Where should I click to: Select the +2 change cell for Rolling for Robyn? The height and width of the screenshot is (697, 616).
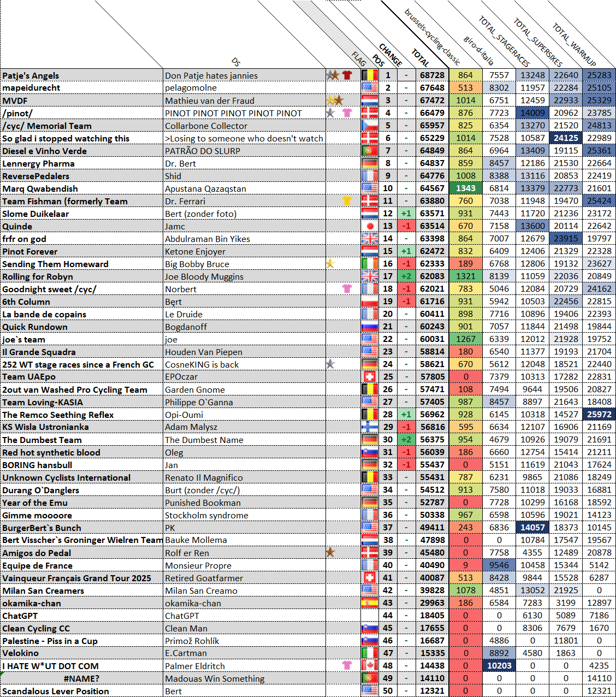406,276
